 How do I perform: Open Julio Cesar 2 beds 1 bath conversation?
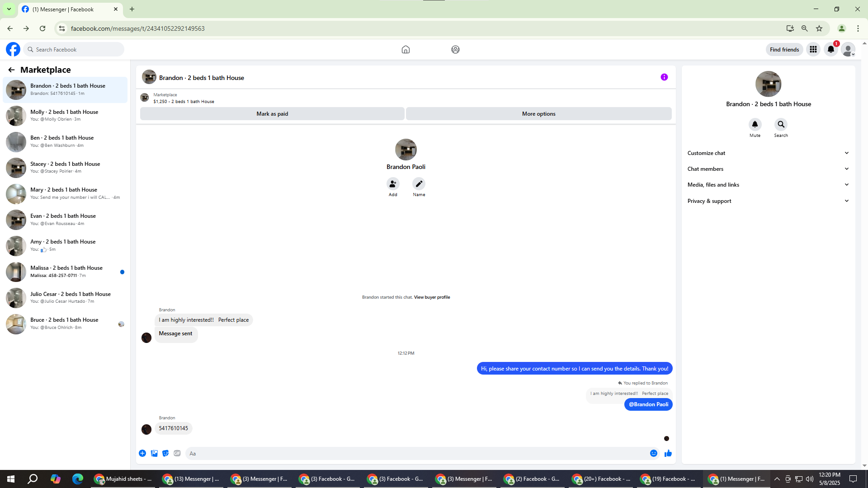pyautogui.click(x=65, y=297)
